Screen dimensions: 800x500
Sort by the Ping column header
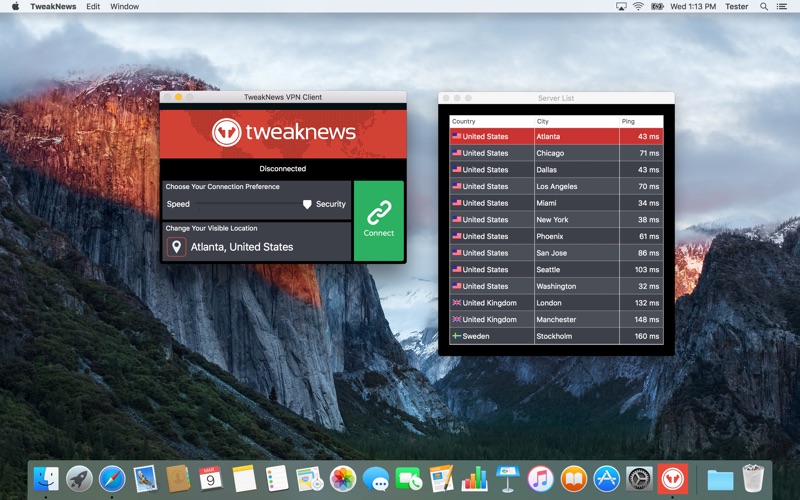tap(641, 121)
